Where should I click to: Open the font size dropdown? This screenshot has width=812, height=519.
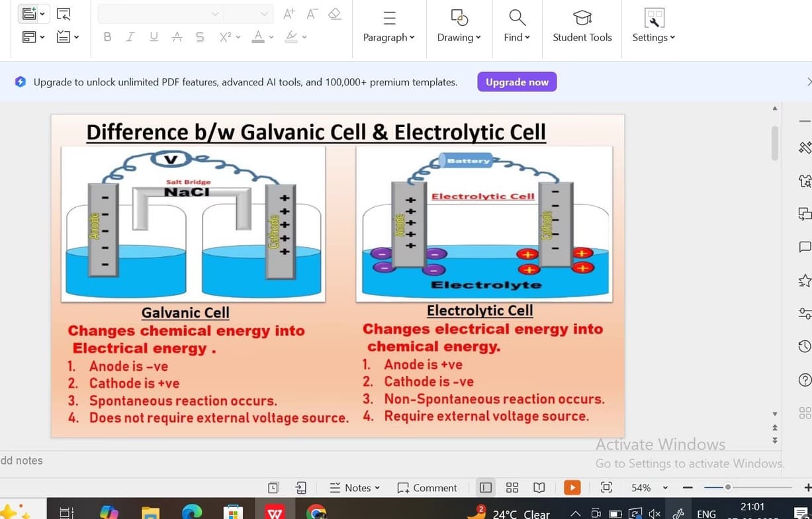tap(263, 13)
